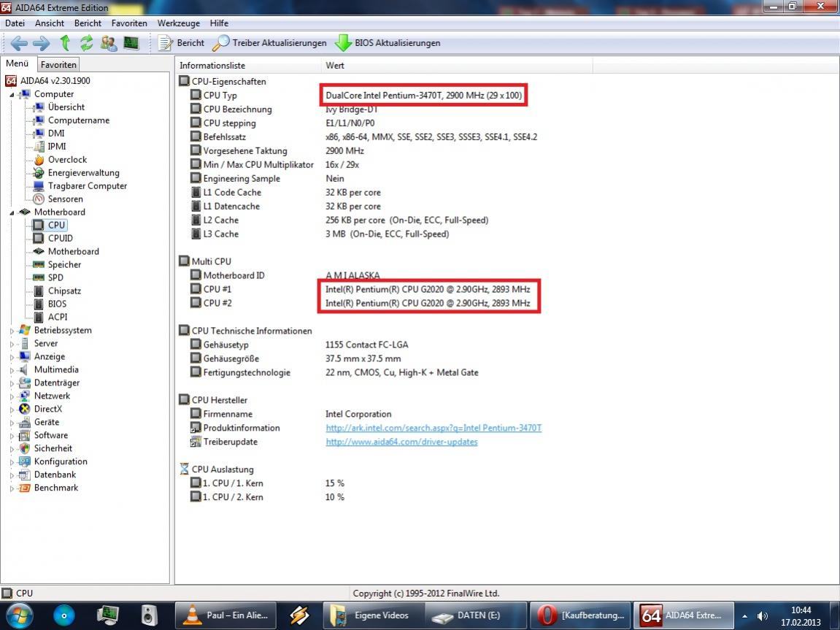The height and width of the screenshot is (630, 840).
Task: Expand the Anzeige tree node
Action: [x=11, y=357]
